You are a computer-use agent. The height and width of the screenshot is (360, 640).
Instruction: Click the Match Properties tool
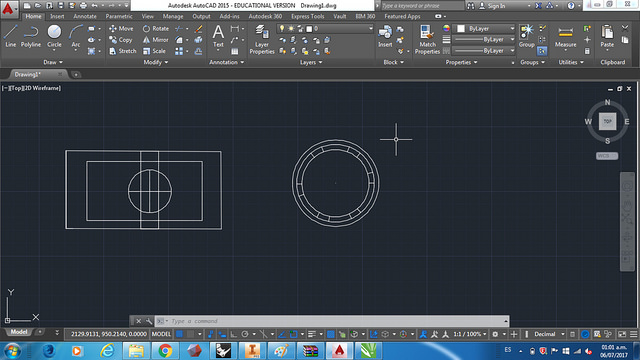pos(427,39)
